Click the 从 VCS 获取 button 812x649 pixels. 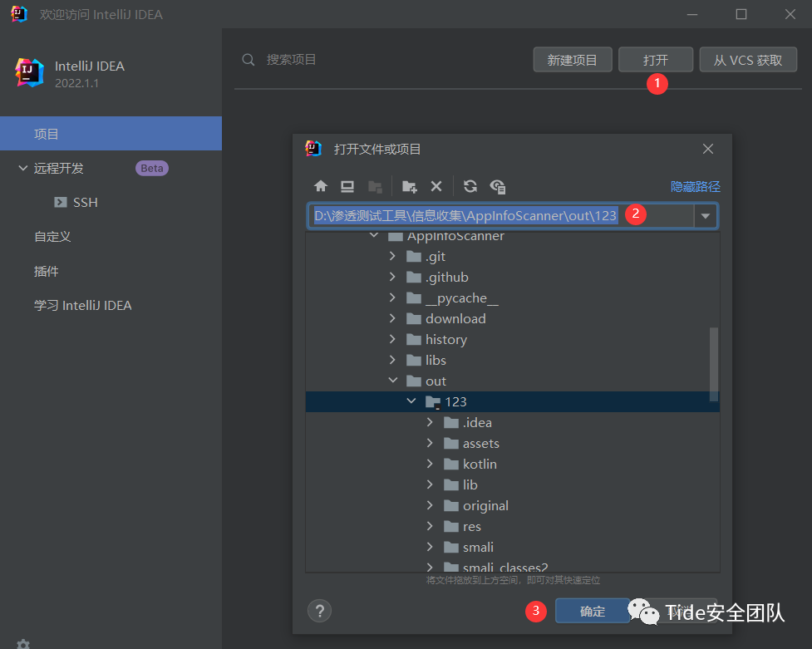point(748,60)
